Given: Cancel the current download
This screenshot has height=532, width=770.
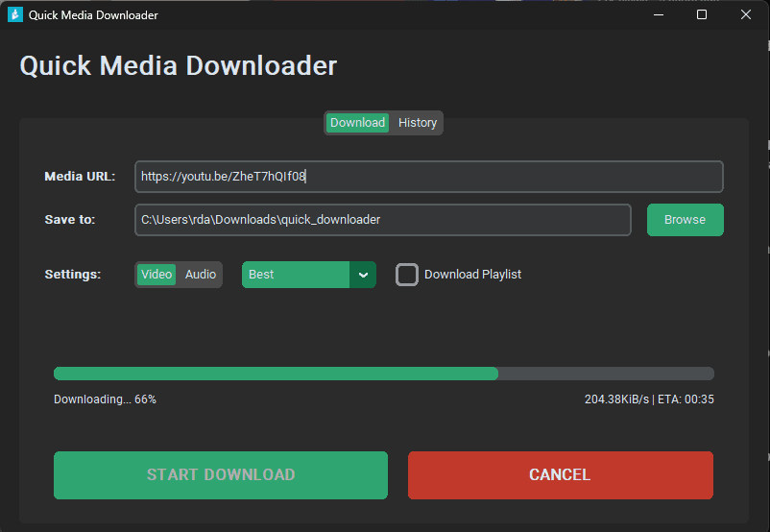Looking at the screenshot, I should [x=560, y=475].
